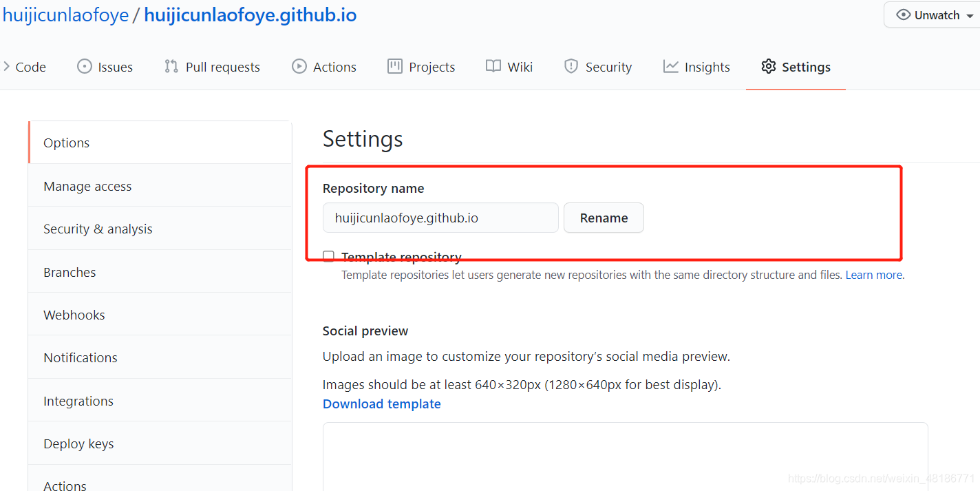The height and width of the screenshot is (491, 980).
Task: Click the Security shield icon
Action: 571,66
